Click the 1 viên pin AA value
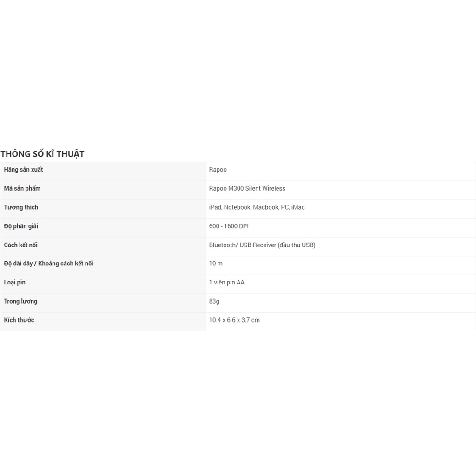476x476 pixels. [x=227, y=283]
